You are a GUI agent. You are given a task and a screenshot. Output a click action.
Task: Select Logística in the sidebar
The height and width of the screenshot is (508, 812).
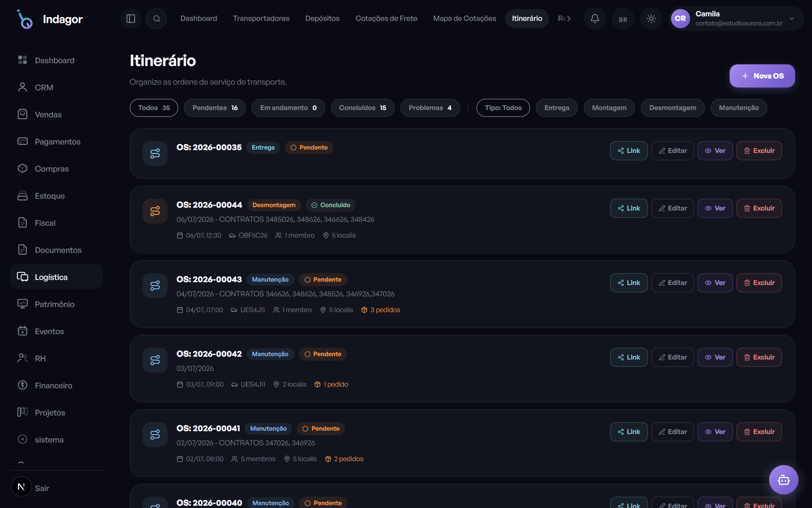pyautogui.click(x=56, y=277)
